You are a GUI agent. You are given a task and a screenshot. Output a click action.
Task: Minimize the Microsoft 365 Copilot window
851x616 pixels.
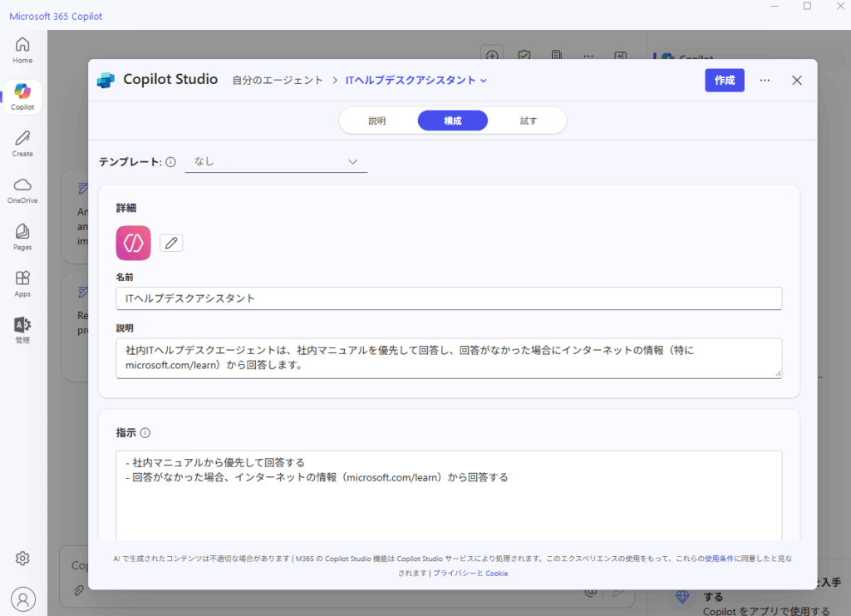point(775,6)
